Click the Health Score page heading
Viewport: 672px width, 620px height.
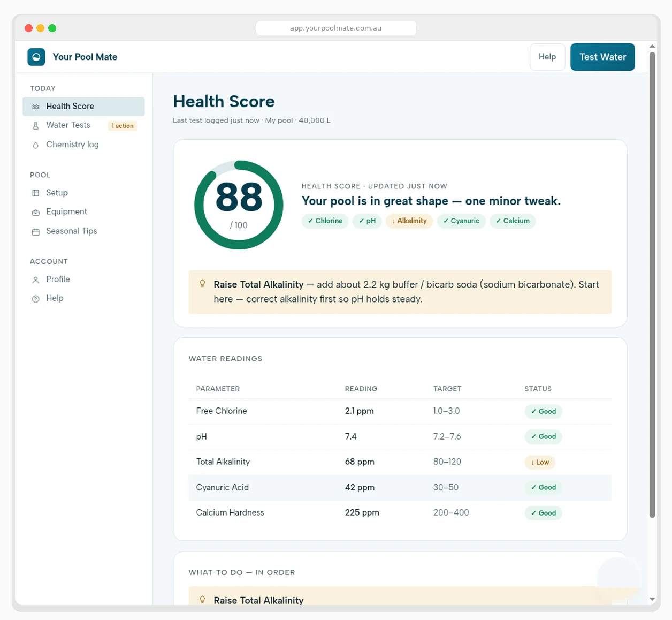point(224,101)
